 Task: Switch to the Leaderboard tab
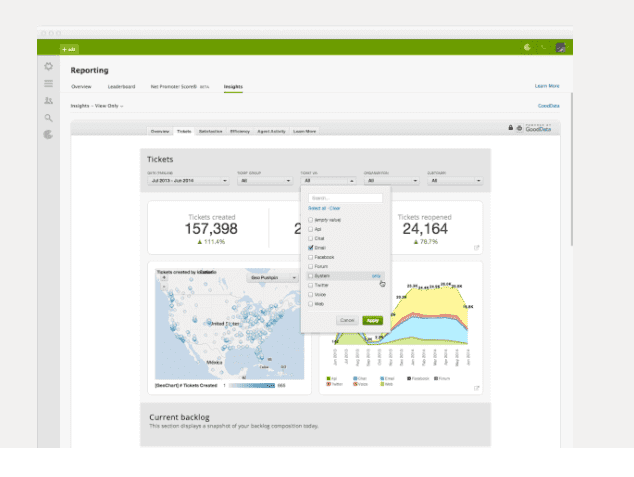coord(120,87)
